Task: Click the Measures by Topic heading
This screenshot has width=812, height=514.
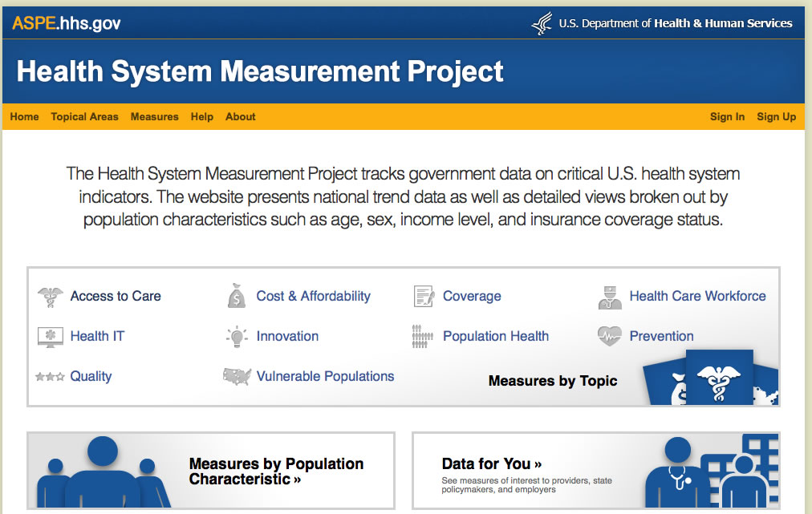Action: [553, 381]
